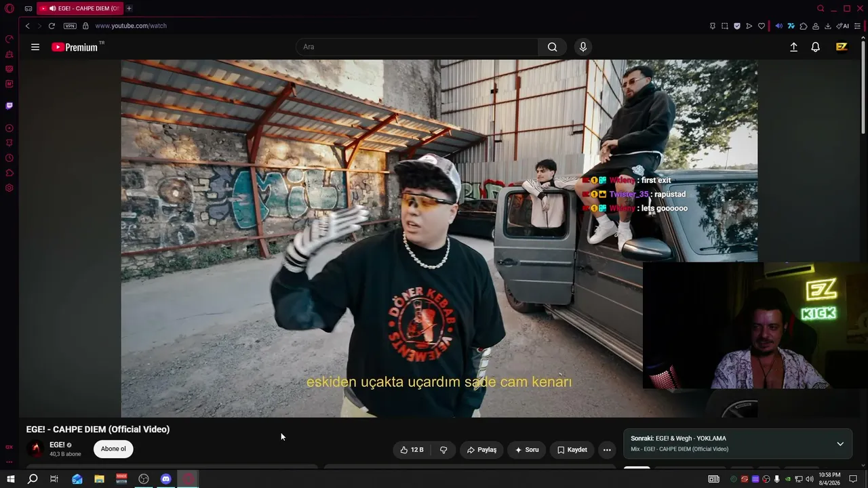This screenshot has width=868, height=488.
Task: Open the YouTube upload/create button
Action: (x=793, y=47)
